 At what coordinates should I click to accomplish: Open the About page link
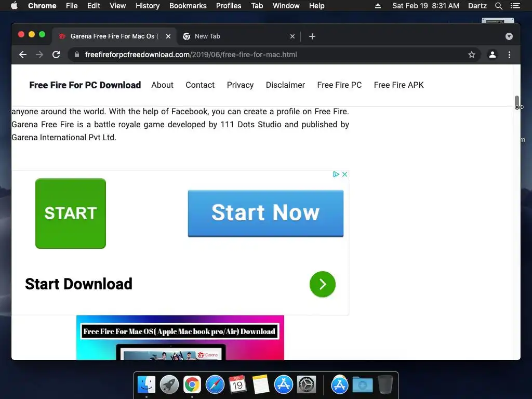point(162,85)
